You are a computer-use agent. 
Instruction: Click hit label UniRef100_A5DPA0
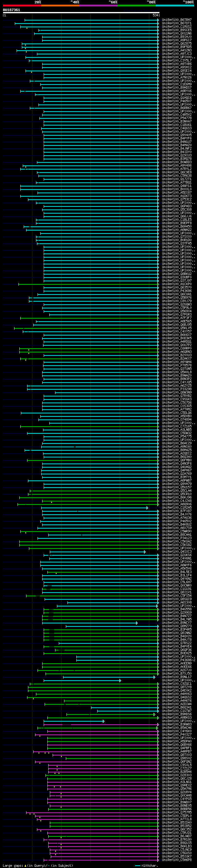[177, 741]
